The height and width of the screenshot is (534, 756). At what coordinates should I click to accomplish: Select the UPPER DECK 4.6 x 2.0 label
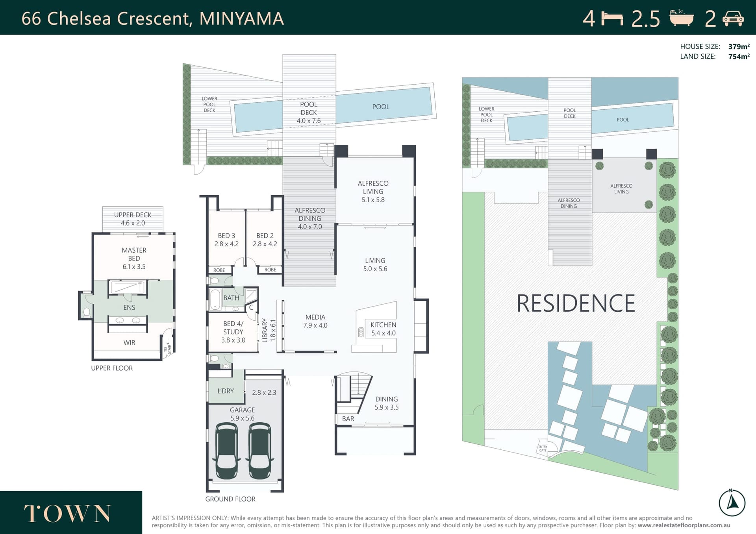click(133, 219)
